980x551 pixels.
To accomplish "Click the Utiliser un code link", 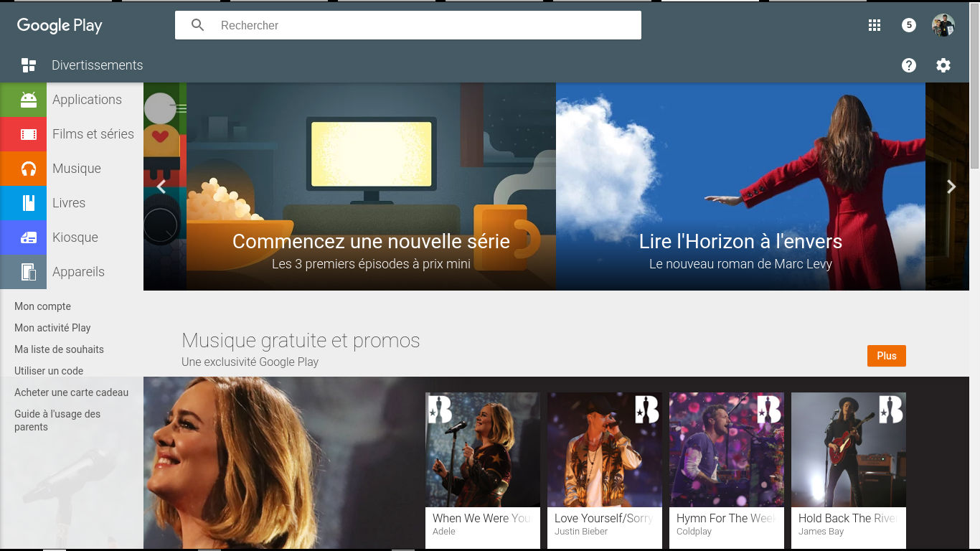I will (49, 371).
